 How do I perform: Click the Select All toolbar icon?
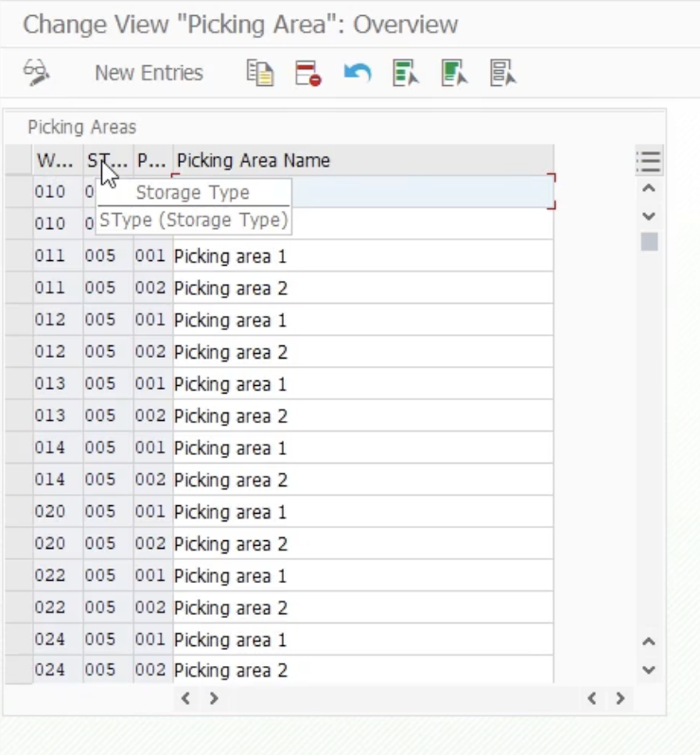pos(406,73)
